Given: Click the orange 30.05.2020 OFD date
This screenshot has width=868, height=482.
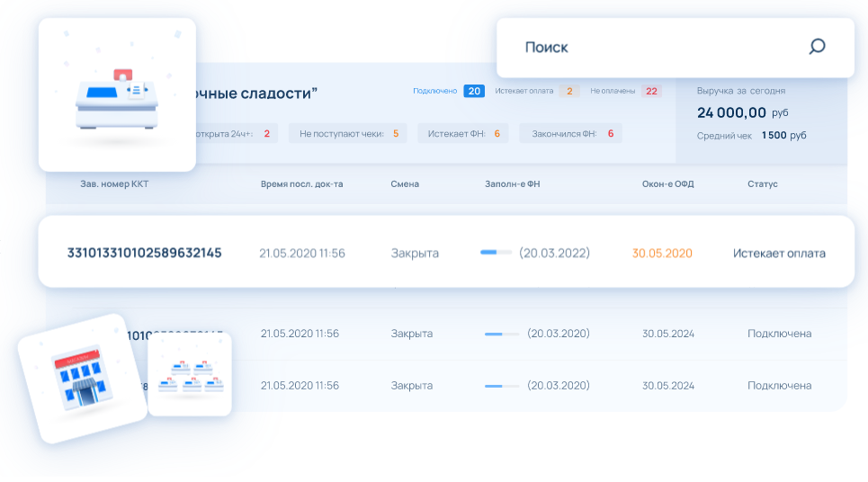Looking at the screenshot, I should point(662,254).
